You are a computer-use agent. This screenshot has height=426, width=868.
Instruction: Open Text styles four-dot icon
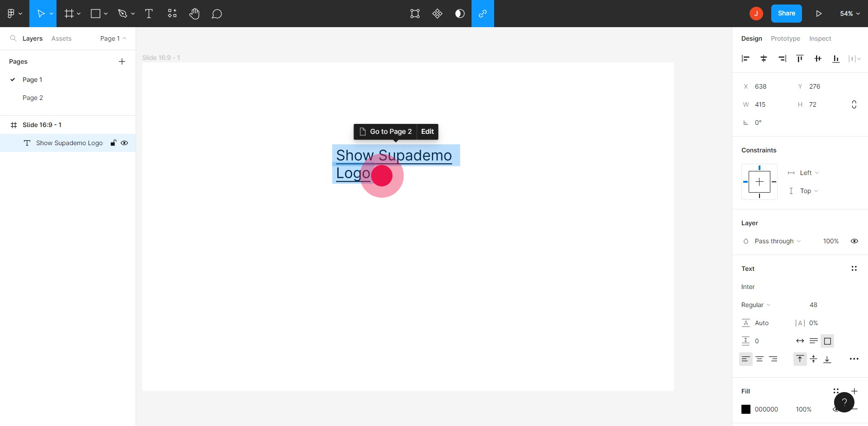[x=854, y=269]
